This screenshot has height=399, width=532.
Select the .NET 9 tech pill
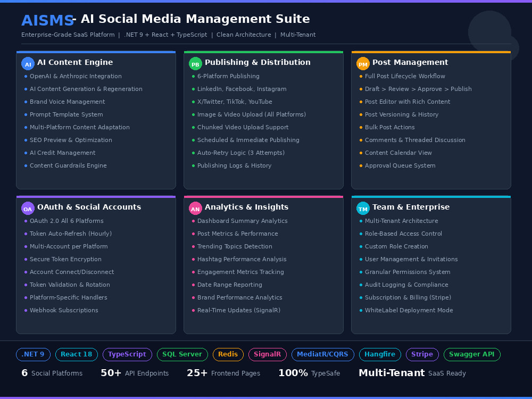point(33,354)
